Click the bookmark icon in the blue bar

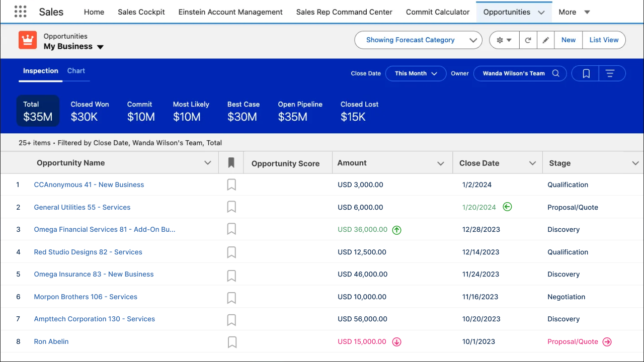[x=586, y=73]
